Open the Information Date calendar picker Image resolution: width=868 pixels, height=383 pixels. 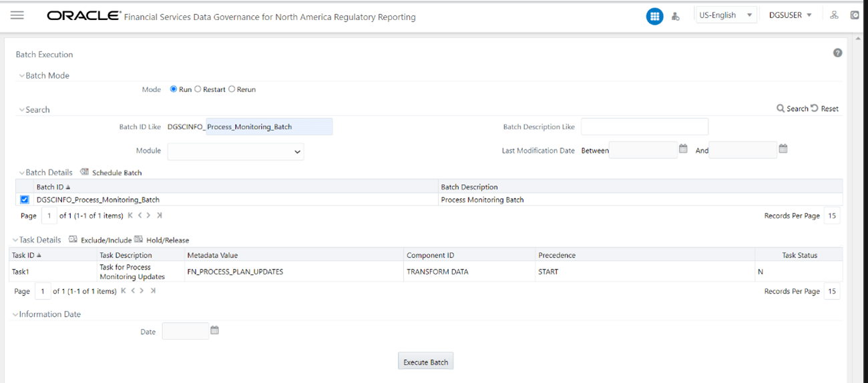pos(214,330)
